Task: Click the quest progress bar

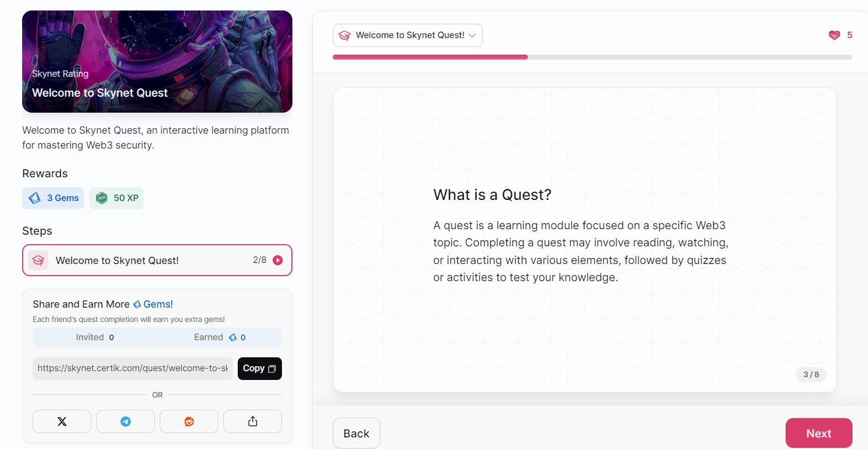Action: click(x=592, y=57)
